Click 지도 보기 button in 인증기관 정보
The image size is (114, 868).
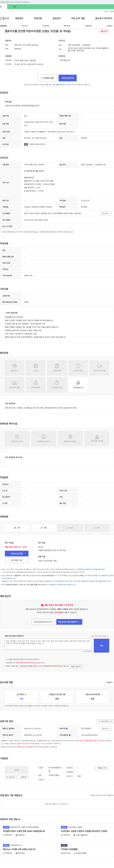click(106, 728)
